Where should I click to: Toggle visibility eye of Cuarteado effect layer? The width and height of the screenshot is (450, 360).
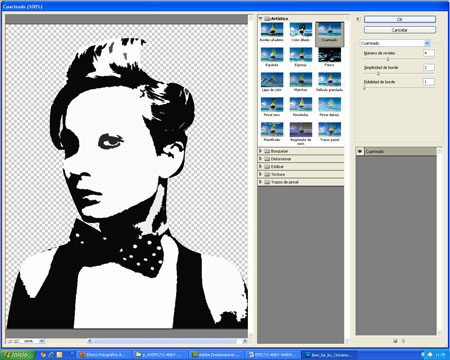(x=360, y=151)
